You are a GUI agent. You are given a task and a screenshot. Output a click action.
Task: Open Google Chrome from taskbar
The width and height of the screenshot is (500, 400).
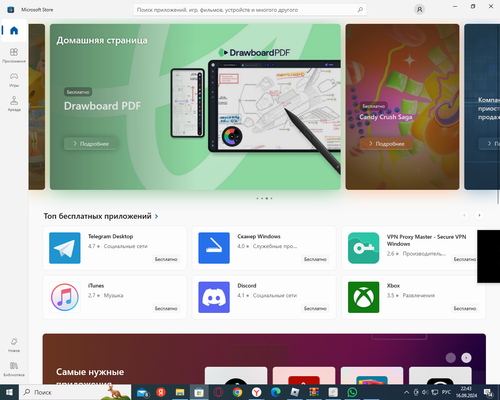click(x=237, y=393)
